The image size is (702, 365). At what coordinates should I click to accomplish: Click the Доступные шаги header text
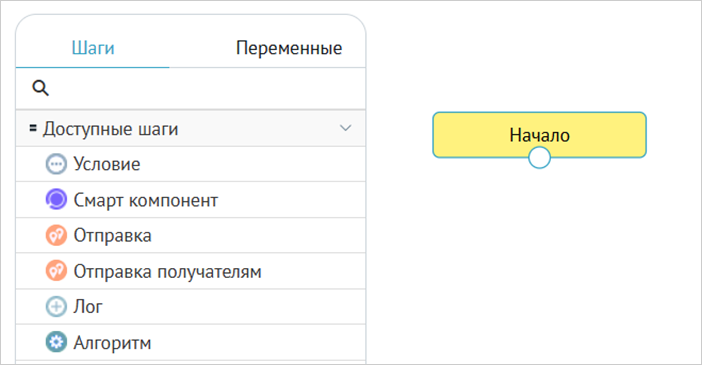pyautogui.click(x=111, y=129)
